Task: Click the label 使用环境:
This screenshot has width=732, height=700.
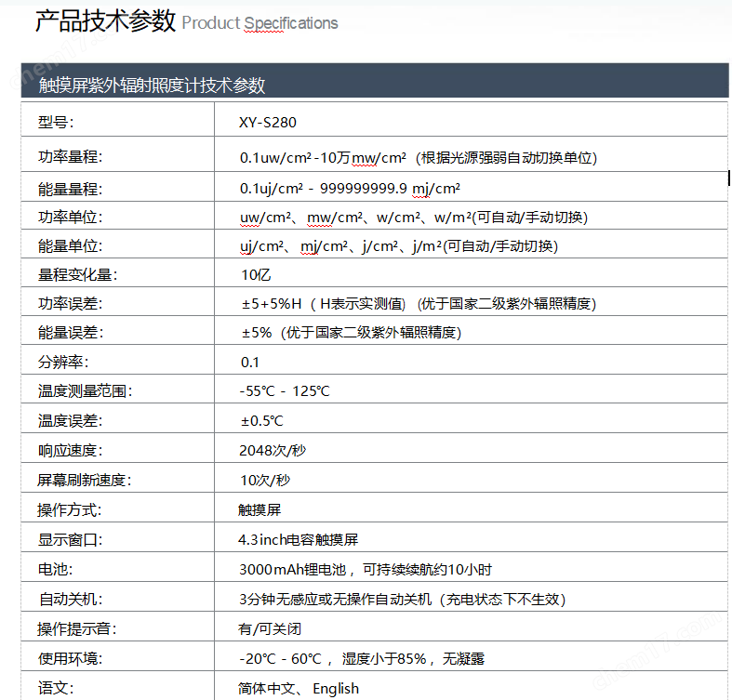Action: [x=70, y=658]
